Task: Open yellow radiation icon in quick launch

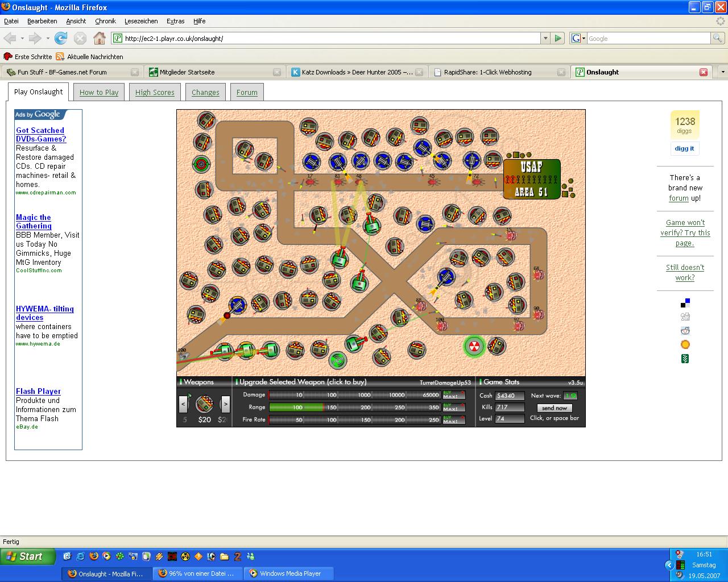Action: tap(185, 556)
